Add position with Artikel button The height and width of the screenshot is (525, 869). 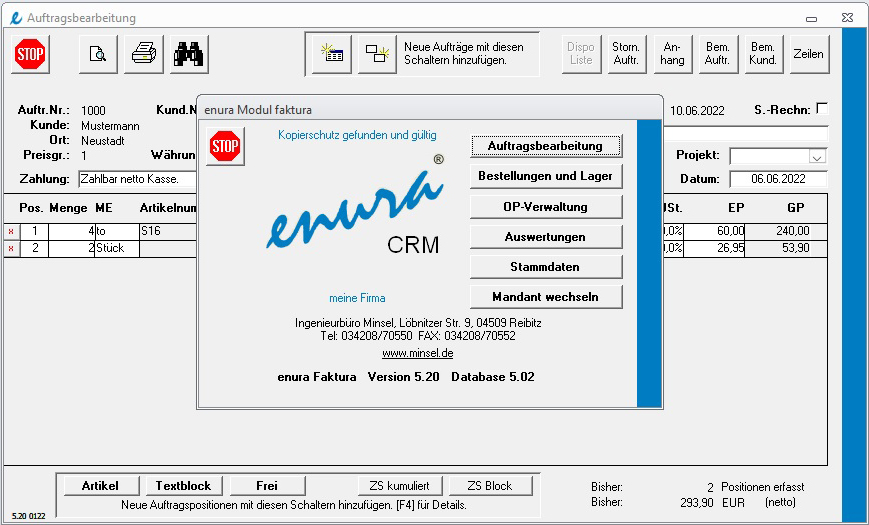[100, 486]
